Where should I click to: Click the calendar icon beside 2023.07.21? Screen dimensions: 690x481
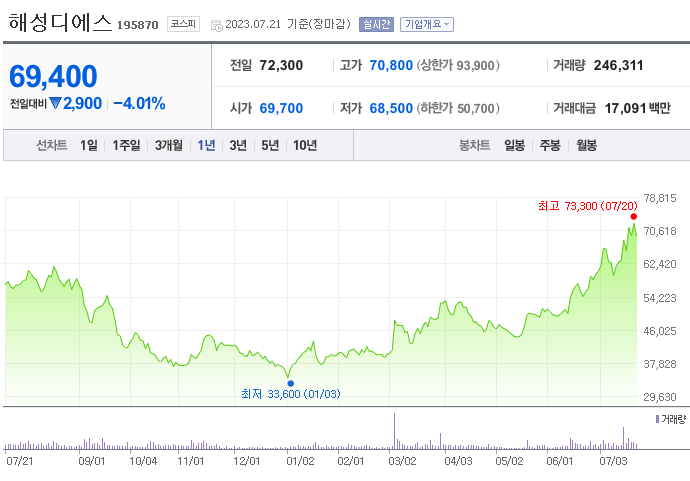click(x=217, y=26)
